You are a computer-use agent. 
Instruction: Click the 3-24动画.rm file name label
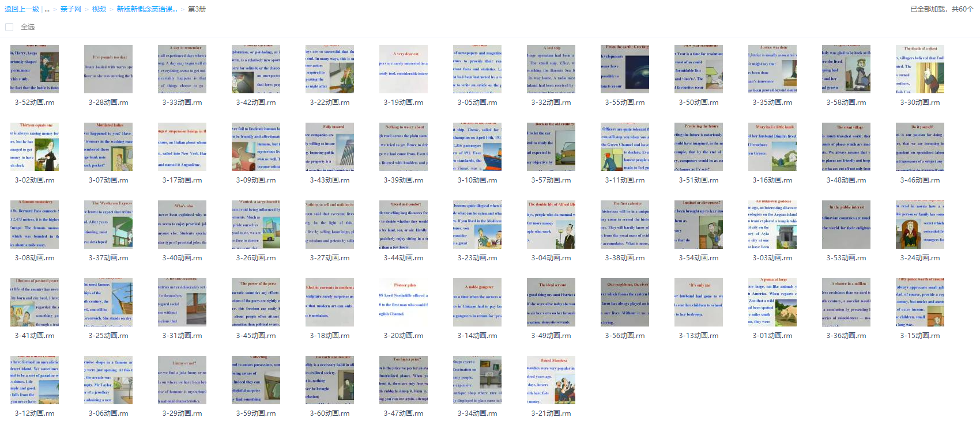[x=920, y=258]
